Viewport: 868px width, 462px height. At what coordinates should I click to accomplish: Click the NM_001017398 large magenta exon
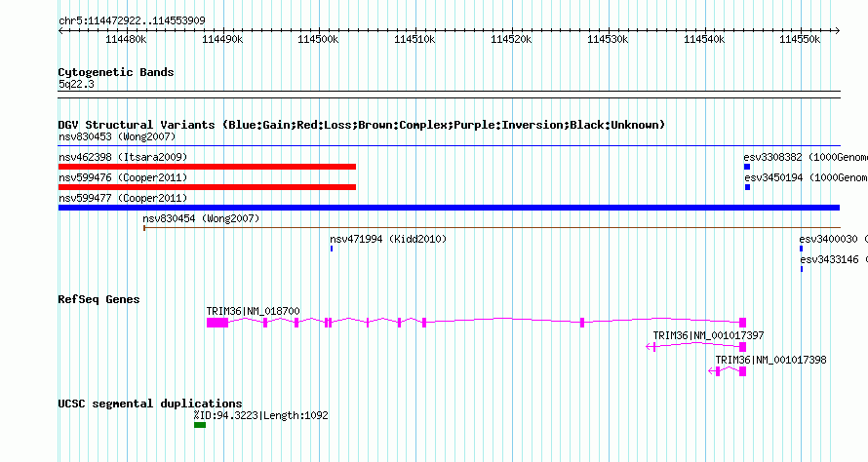tap(743, 371)
